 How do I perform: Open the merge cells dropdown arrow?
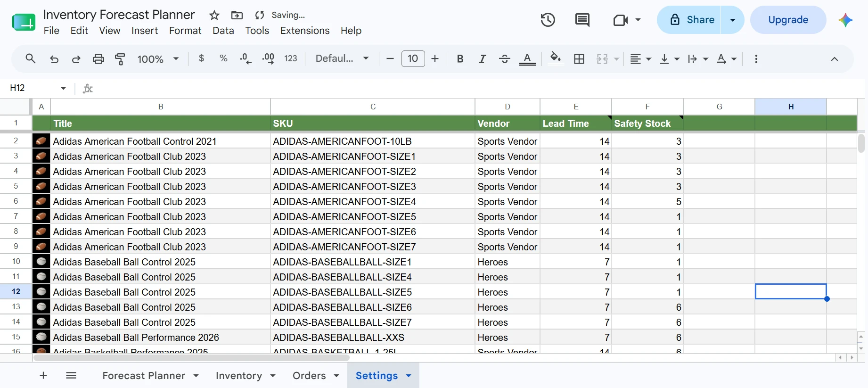click(616, 59)
